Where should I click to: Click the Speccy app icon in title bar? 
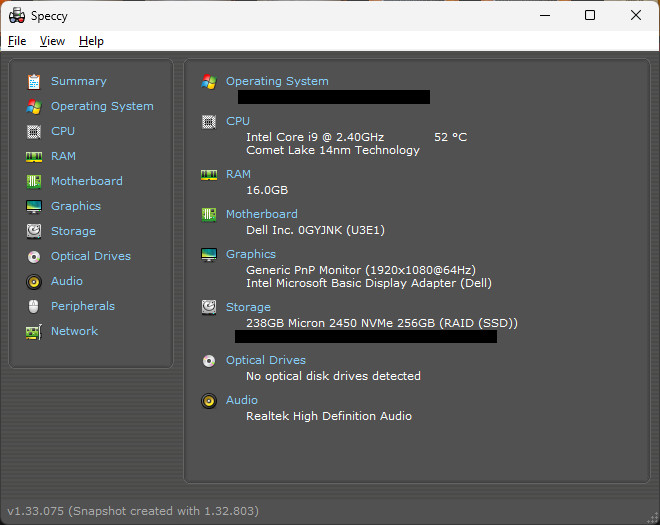[17, 16]
